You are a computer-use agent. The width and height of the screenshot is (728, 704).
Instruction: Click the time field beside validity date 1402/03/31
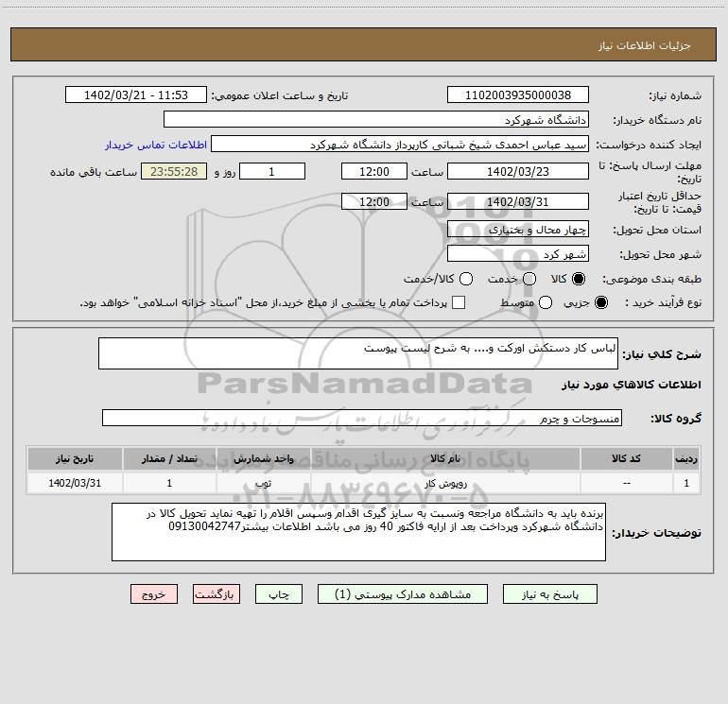click(x=374, y=201)
